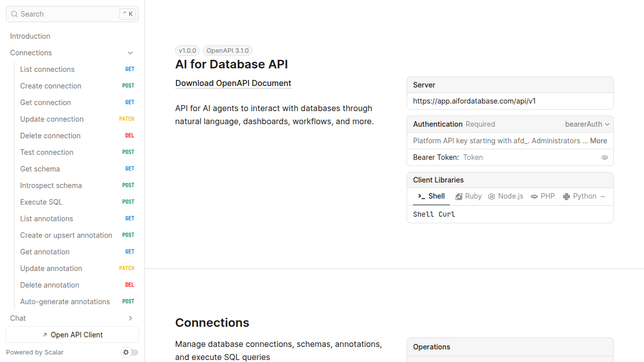644x362 pixels.
Task: Open Auto-generate annotations endpoint
Action: 77,302
